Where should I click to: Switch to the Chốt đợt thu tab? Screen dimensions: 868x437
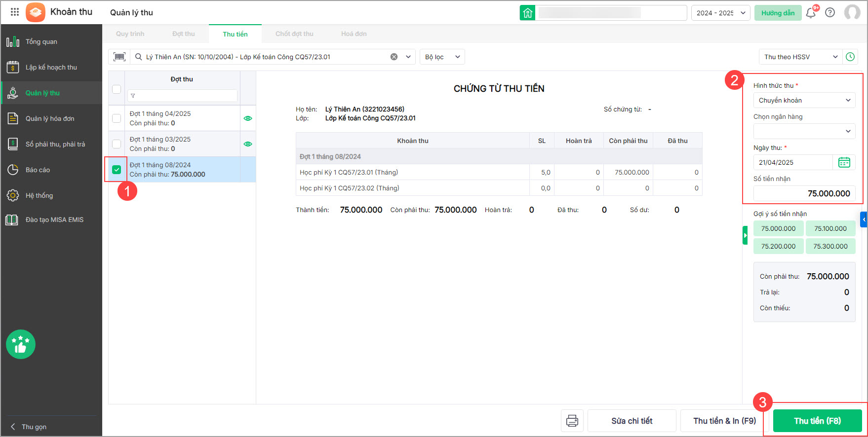coord(294,34)
